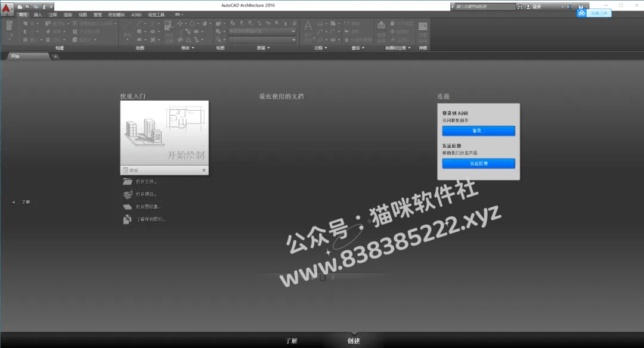Click the Help question mark icon
The width and height of the screenshot is (644, 348).
[580, 7]
